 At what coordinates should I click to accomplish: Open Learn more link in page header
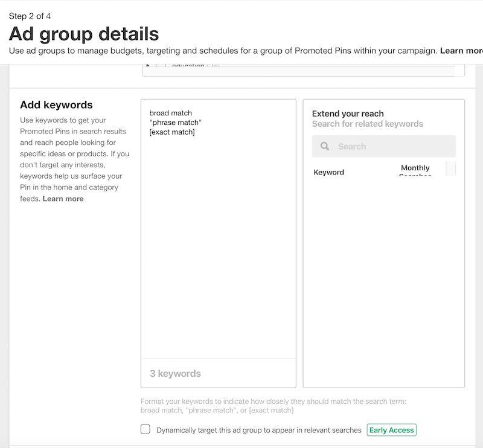click(x=461, y=51)
